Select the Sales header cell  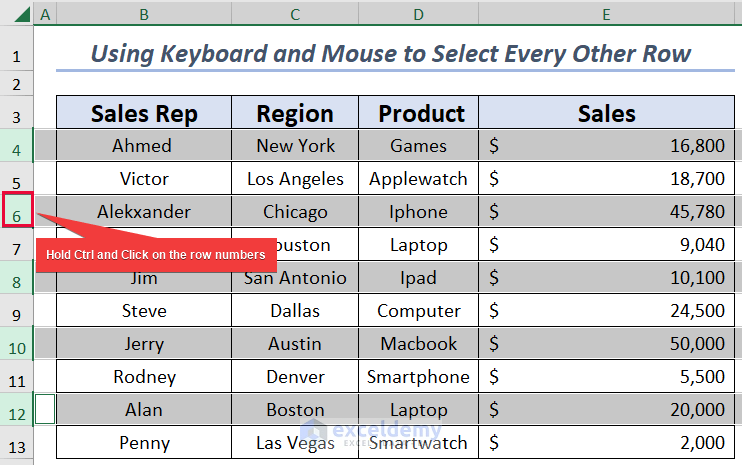606,113
